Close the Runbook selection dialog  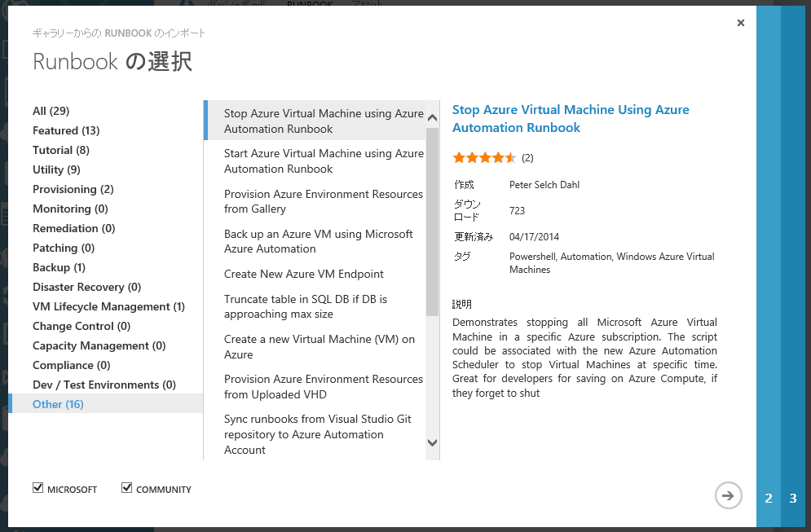pos(740,24)
